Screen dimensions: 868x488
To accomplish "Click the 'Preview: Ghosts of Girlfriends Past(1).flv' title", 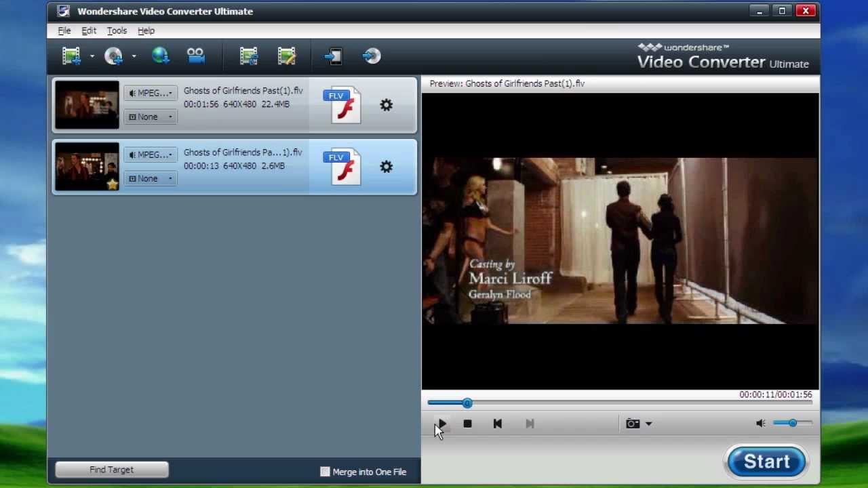I will tap(507, 83).
